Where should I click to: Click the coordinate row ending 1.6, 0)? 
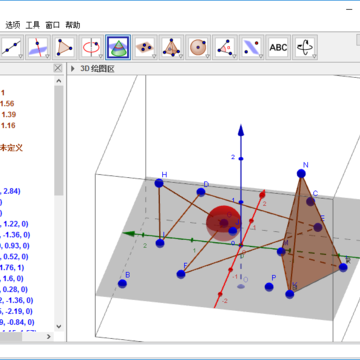click(x=12, y=278)
